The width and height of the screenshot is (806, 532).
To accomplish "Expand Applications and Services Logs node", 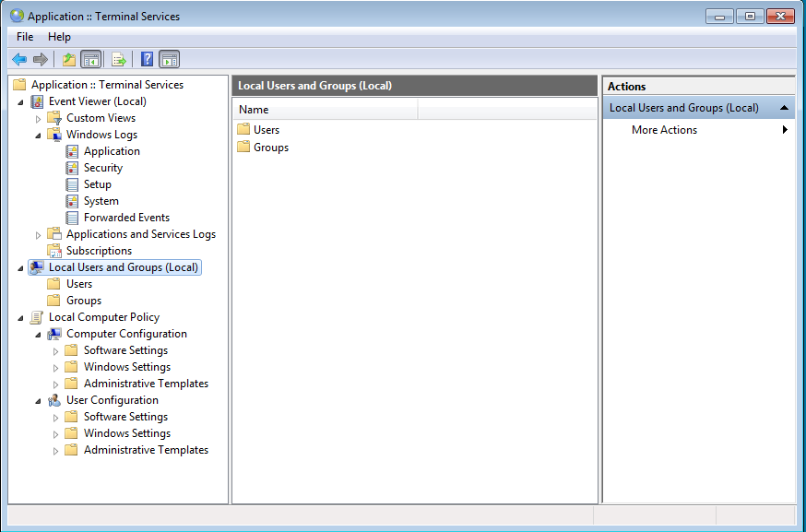I will [x=39, y=235].
